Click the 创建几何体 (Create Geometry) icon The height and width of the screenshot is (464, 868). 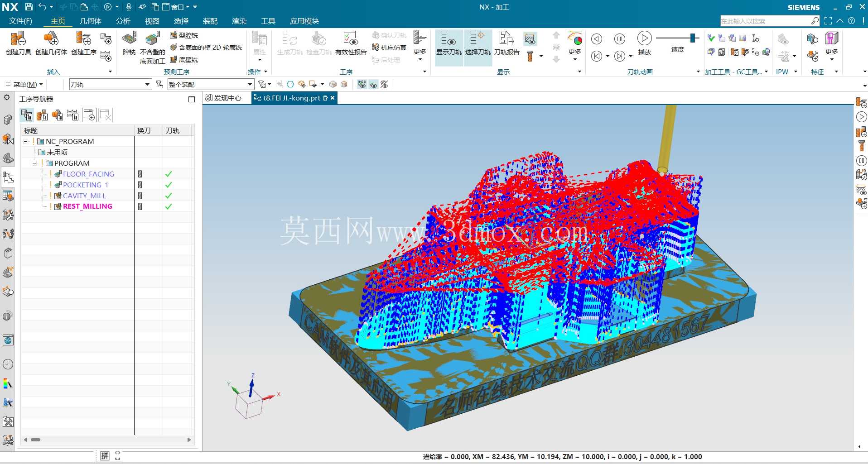[51, 39]
